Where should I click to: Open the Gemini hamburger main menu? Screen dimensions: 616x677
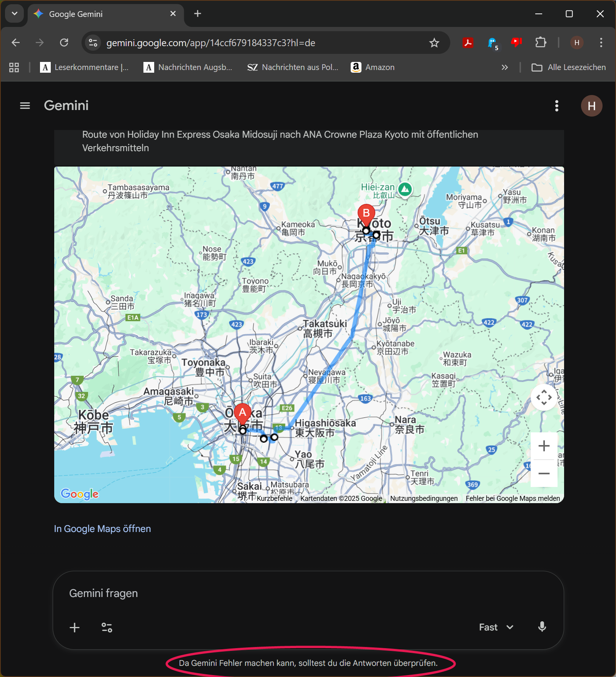tap(25, 106)
